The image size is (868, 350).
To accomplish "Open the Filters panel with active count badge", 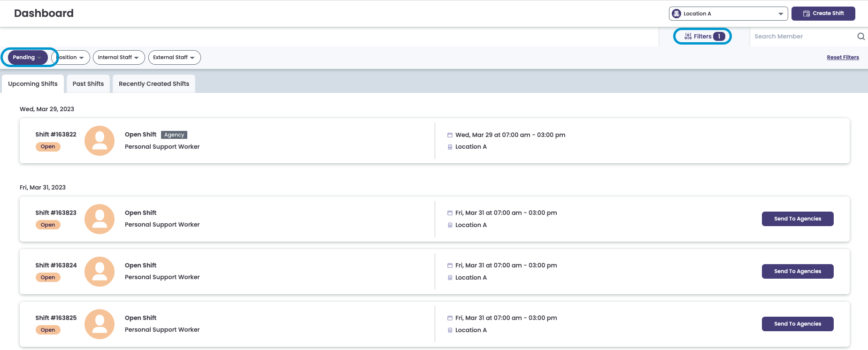I will click(x=702, y=36).
